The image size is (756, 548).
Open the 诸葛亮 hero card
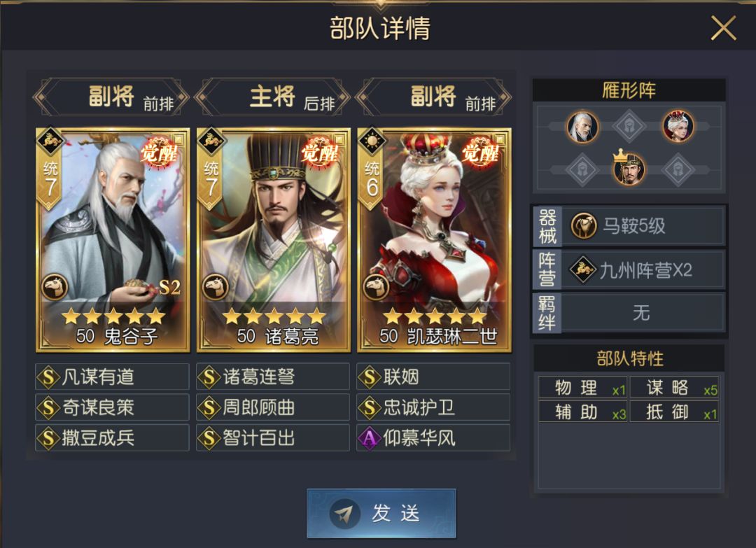[x=274, y=239]
